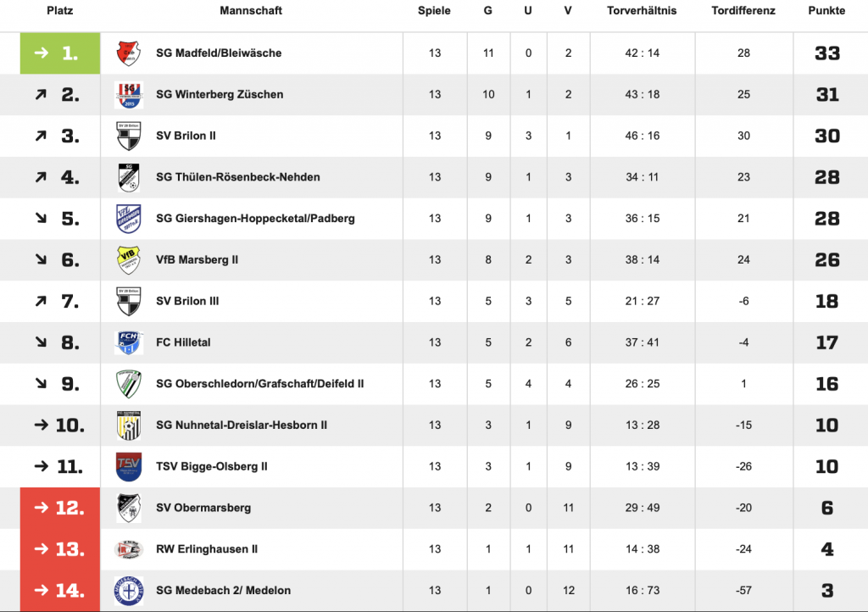Image resolution: width=868 pixels, height=612 pixels.
Task: Sort table by Punkte column header
Action: click(x=826, y=11)
